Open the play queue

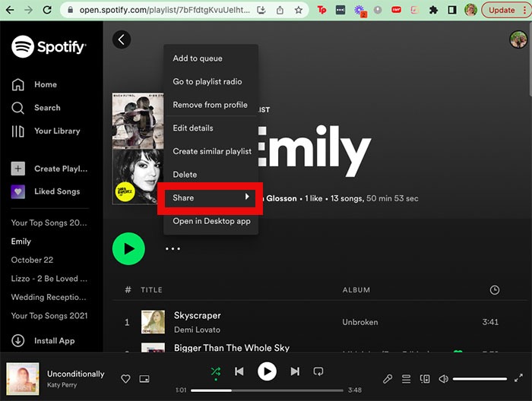[x=406, y=379]
